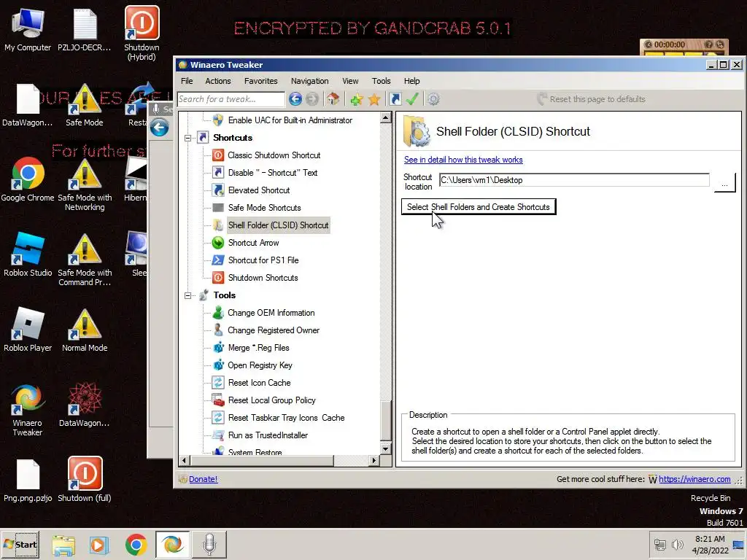Screen dimensions: 747x560
Task: Collapse the Shortcuts tree category
Action: click(x=188, y=138)
